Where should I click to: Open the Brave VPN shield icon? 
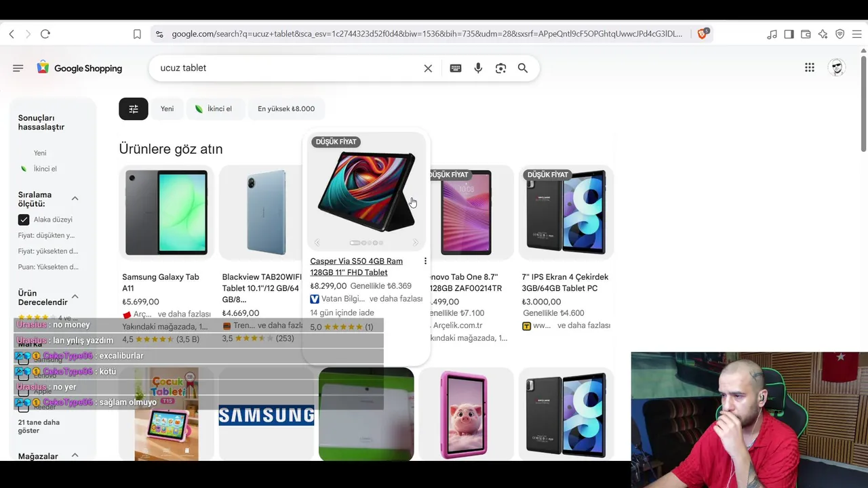[x=840, y=34]
